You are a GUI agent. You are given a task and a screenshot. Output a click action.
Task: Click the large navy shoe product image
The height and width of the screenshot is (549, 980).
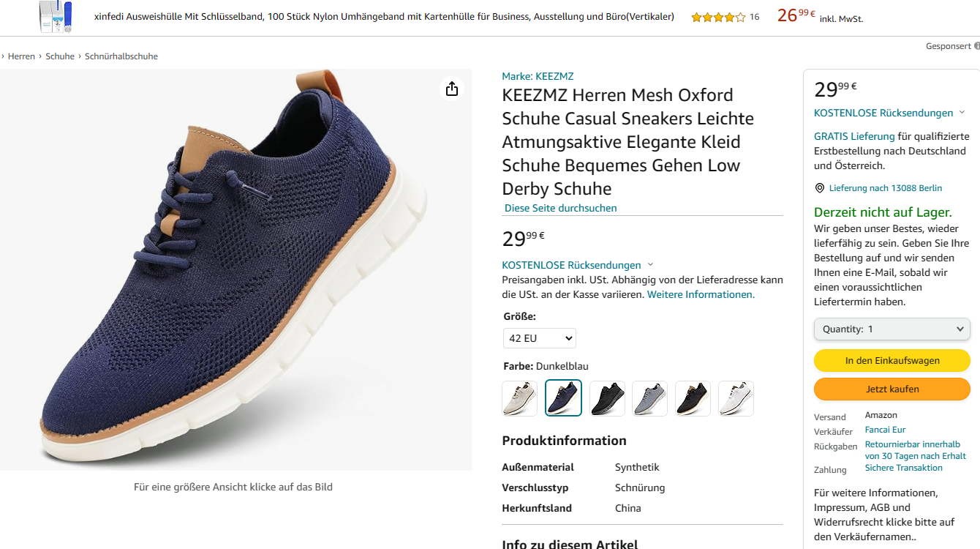pos(235,269)
